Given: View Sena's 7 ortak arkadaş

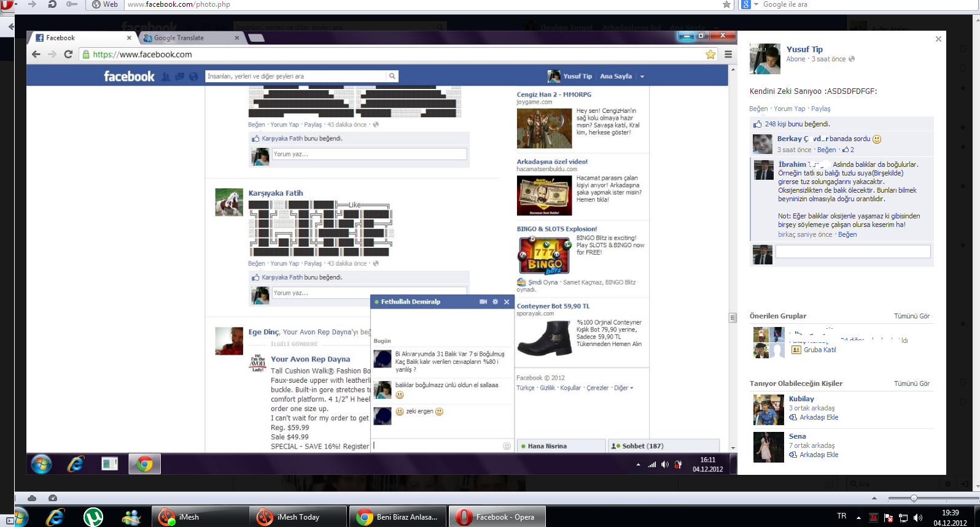Looking at the screenshot, I should pyautogui.click(x=812, y=445).
